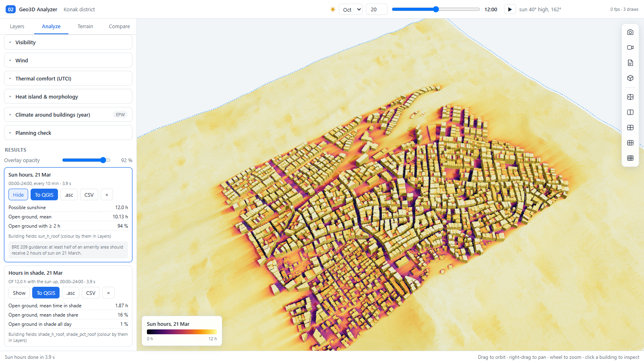Click the EPW badge
Screen dimensions: 644x362
point(120,115)
